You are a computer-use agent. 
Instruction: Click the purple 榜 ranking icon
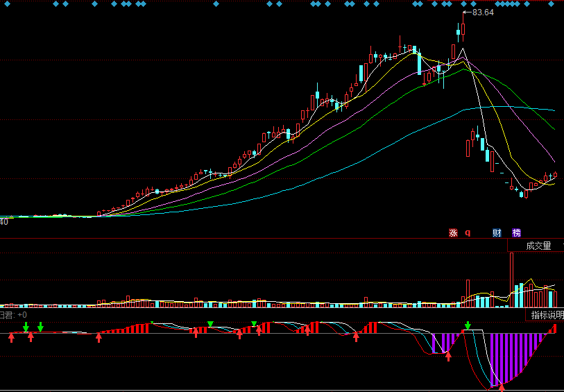click(x=516, y=233)
